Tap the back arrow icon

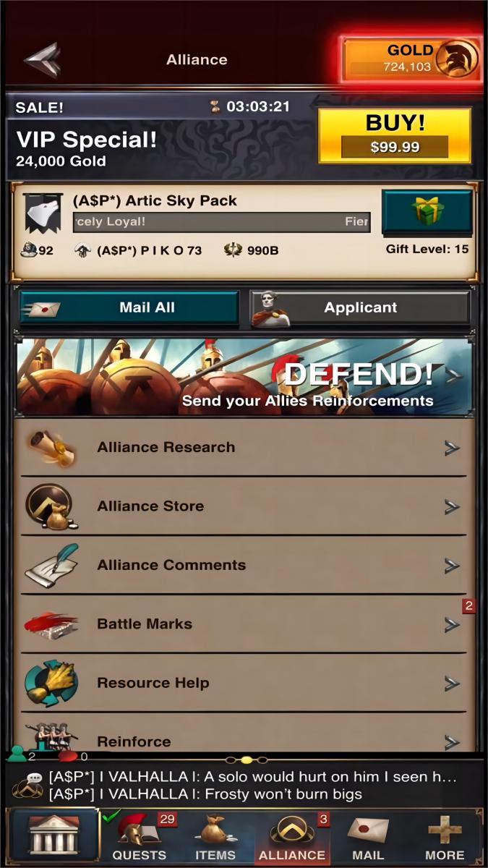(x=42, y=60)
